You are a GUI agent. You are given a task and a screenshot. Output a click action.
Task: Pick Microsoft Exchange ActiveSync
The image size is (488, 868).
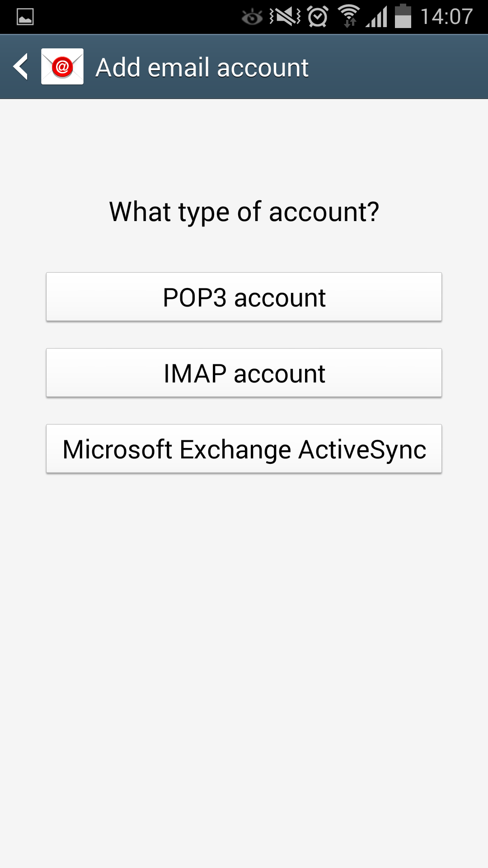click(244, 449)
